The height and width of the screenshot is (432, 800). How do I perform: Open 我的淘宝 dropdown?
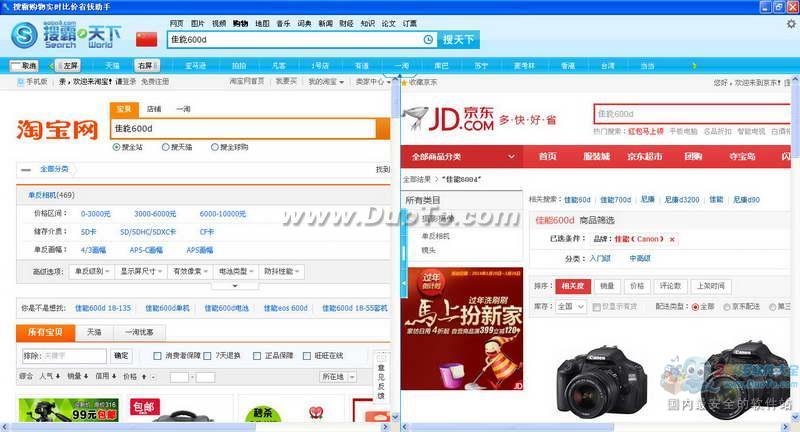coord(326,82)
